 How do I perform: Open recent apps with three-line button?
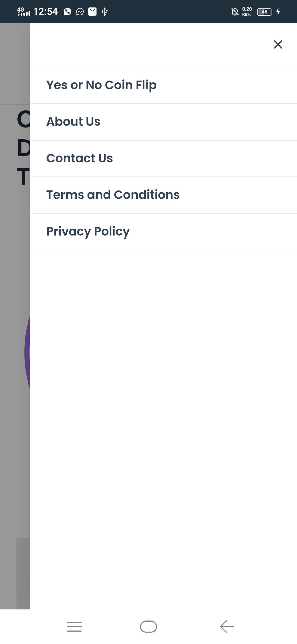tap(74, 627)
